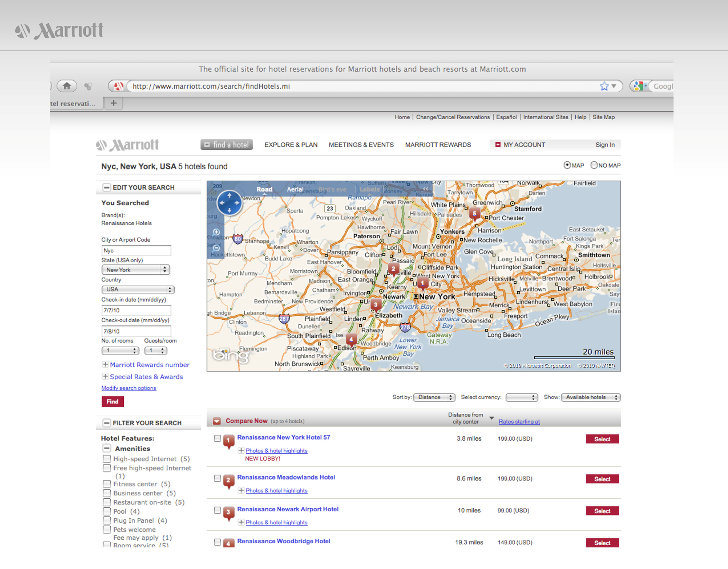
Task: Check the Pool filter
Action: click(107, 511)
